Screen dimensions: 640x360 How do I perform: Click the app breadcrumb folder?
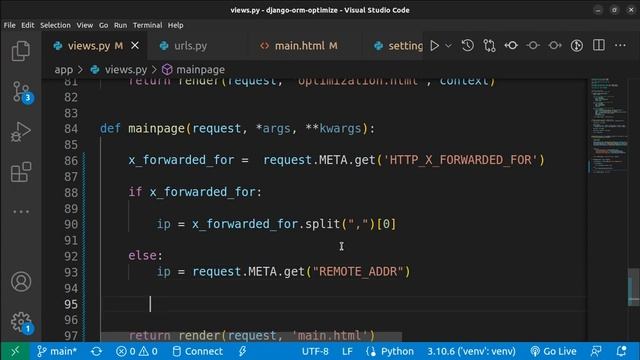pos(64,70)
